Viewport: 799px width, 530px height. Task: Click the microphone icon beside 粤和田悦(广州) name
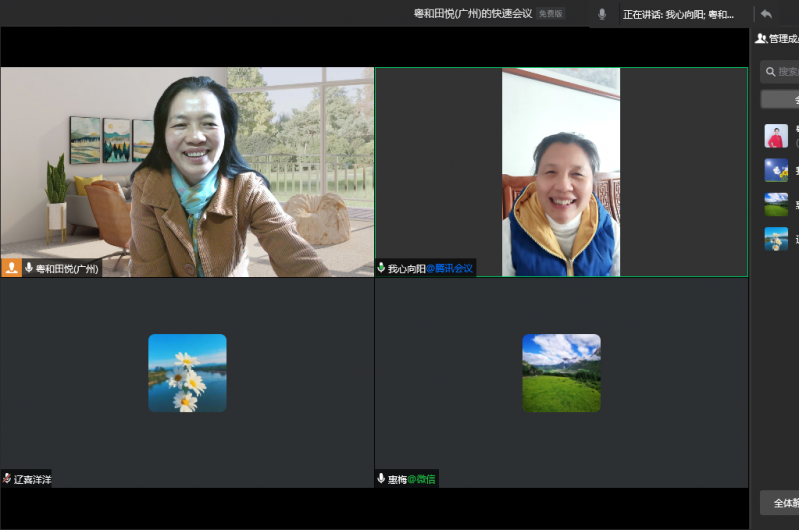coord(28,268)
